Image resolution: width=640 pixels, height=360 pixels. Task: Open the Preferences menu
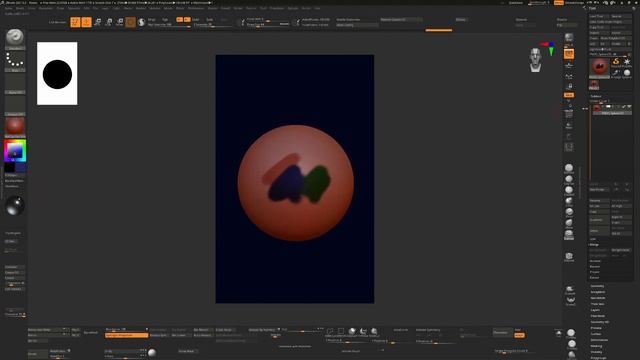(x=196, y=8)
